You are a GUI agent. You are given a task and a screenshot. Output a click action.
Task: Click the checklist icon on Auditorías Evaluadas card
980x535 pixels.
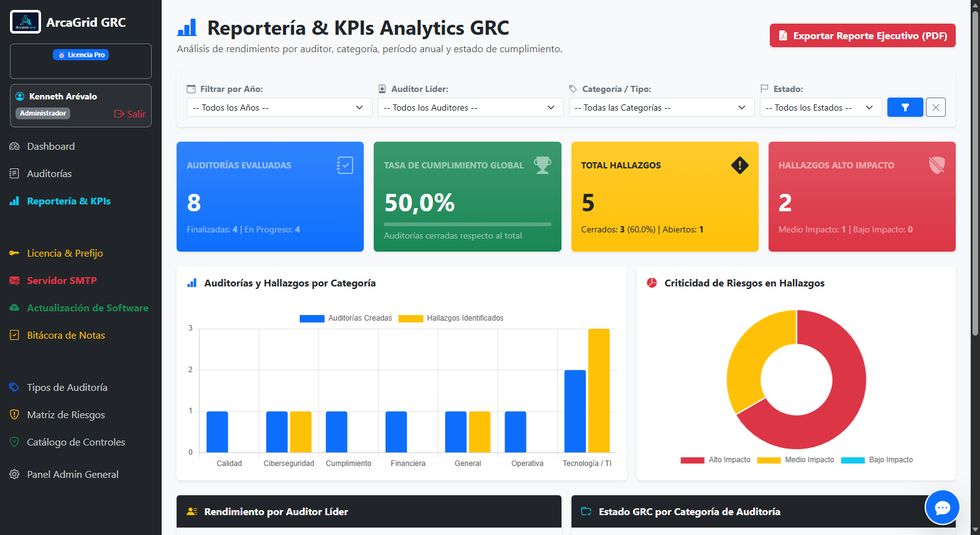coord(345,165)
